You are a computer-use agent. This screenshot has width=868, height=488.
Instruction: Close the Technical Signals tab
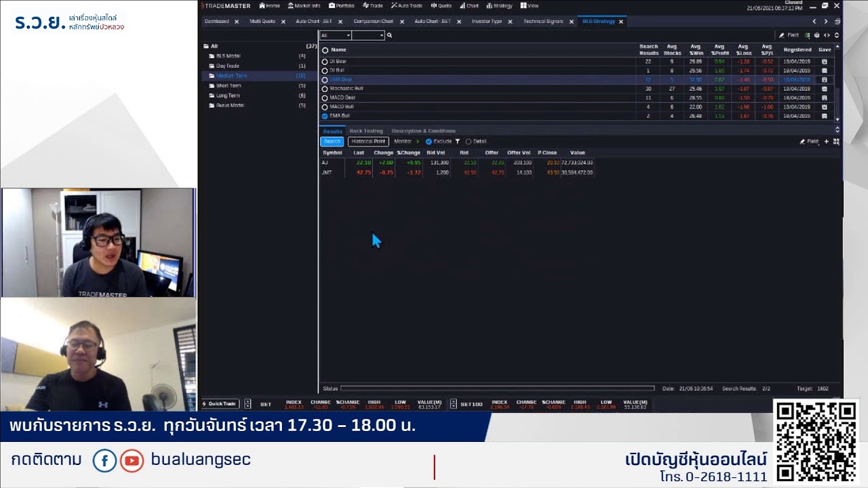pyautogui.click(x=572, y=22)
